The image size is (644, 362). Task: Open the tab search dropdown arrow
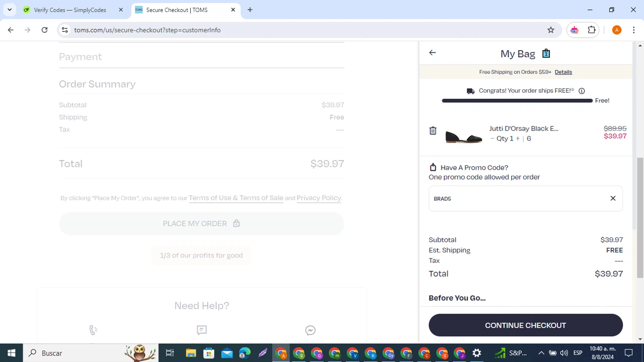[9, 10]
